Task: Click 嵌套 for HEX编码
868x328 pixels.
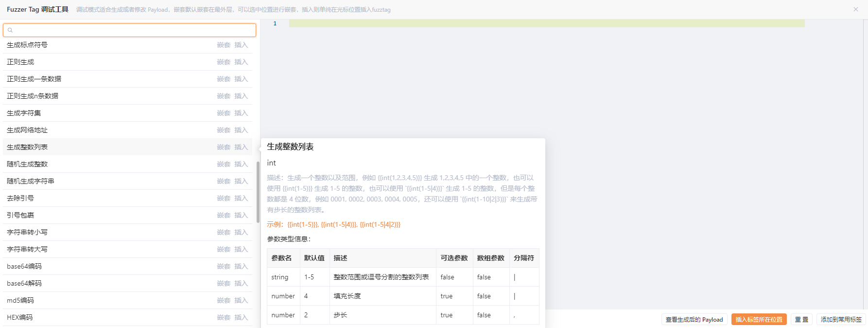Action: coord(224,317)
